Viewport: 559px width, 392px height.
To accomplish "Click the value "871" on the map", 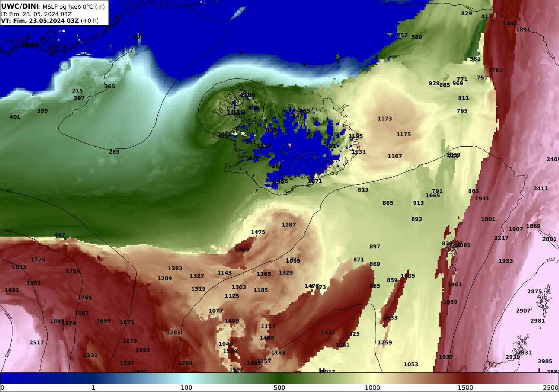I will pos(359,260).
